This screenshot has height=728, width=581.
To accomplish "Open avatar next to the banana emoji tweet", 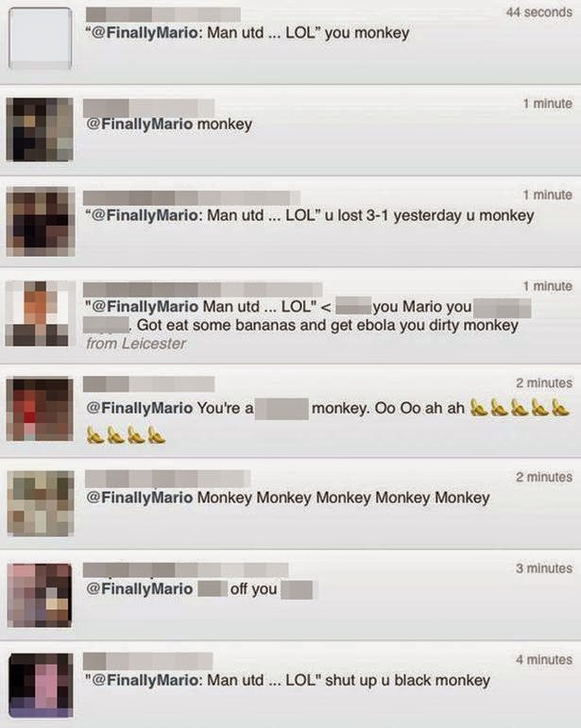I will pyautogui.click(x=40, y=409).
